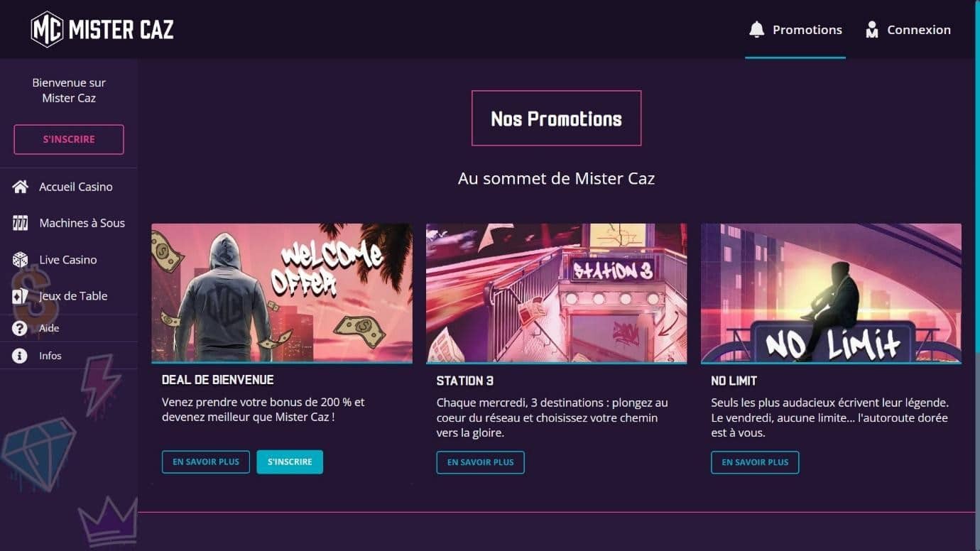Click the Connexion user icon
Image resolution: width=980 pixels, height=551 pixels.
click(x=872, y=29)
